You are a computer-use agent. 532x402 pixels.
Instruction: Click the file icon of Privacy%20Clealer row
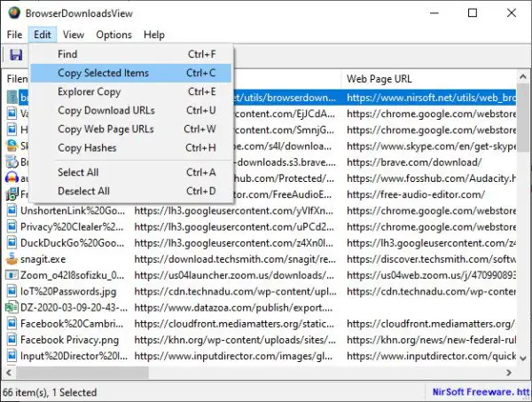(12, 227)
